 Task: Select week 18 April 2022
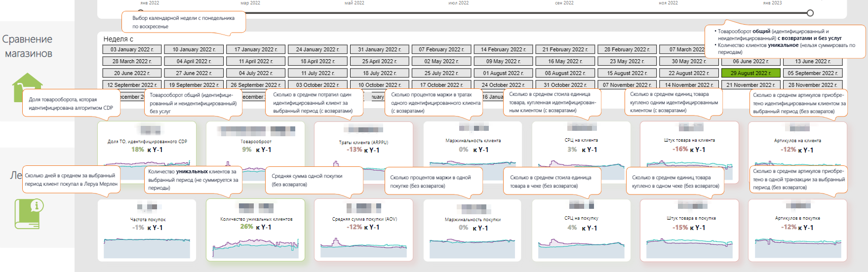(x=317, y=61)
